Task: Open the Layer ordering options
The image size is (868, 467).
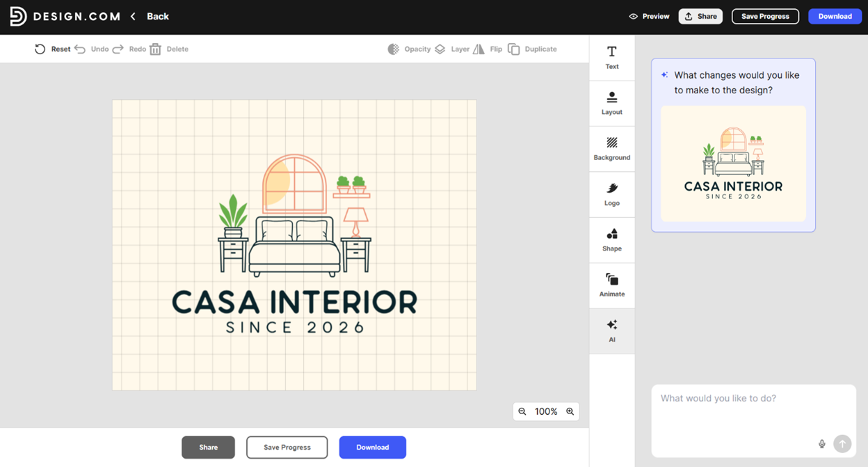Action: tap(452, 49)
